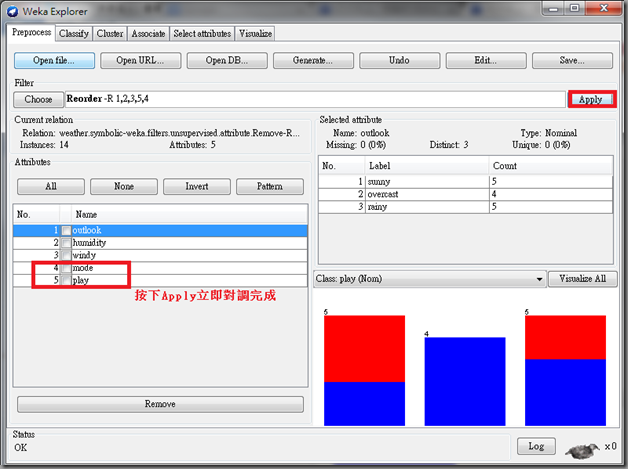Switch to the Cluster tab
The height and width of the screenshot is (469, 628).
[x=110, y=34]
